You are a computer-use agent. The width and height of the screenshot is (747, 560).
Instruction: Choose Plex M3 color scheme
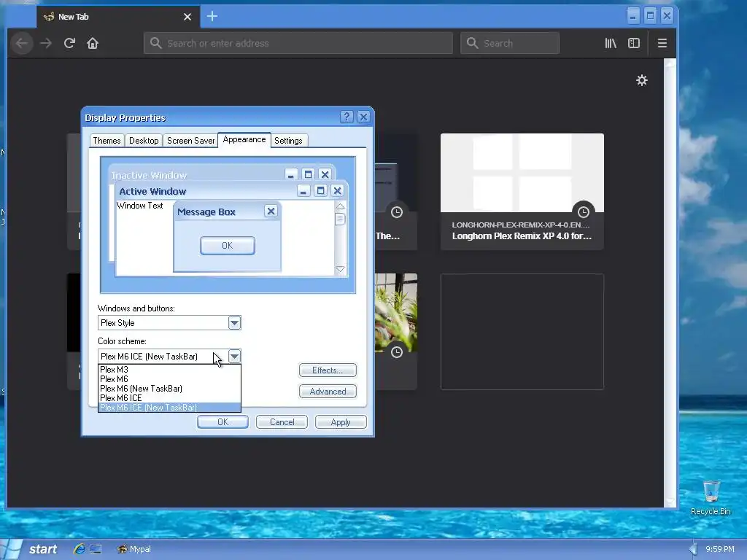(169, 370)
